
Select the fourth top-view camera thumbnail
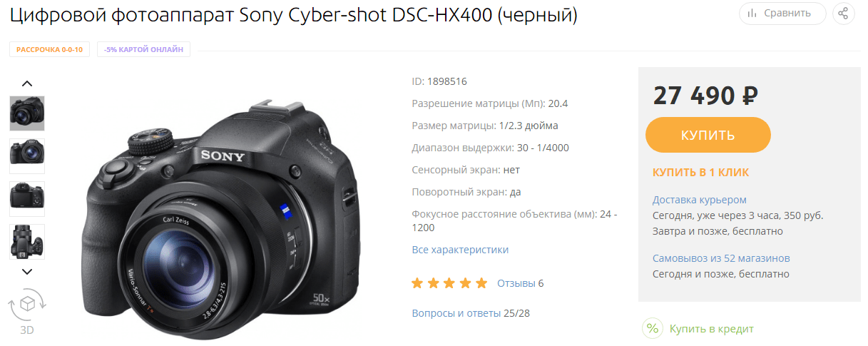(27, 241)
